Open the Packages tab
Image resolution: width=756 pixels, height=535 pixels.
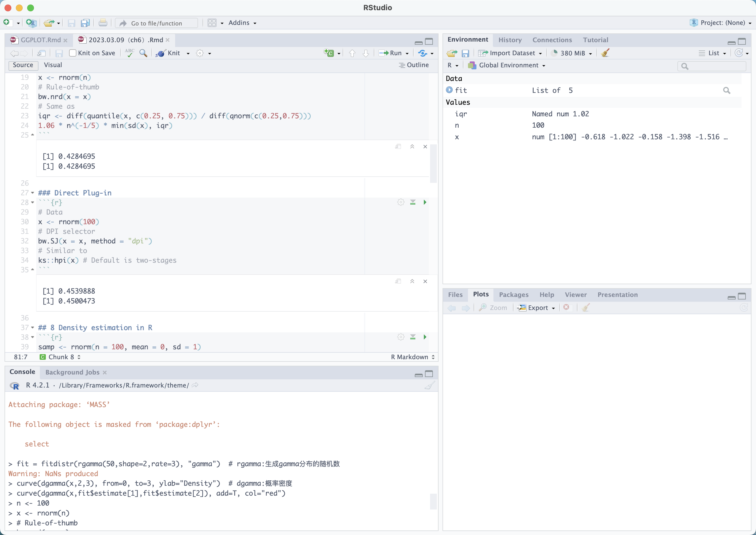click(x=514, y=295)
